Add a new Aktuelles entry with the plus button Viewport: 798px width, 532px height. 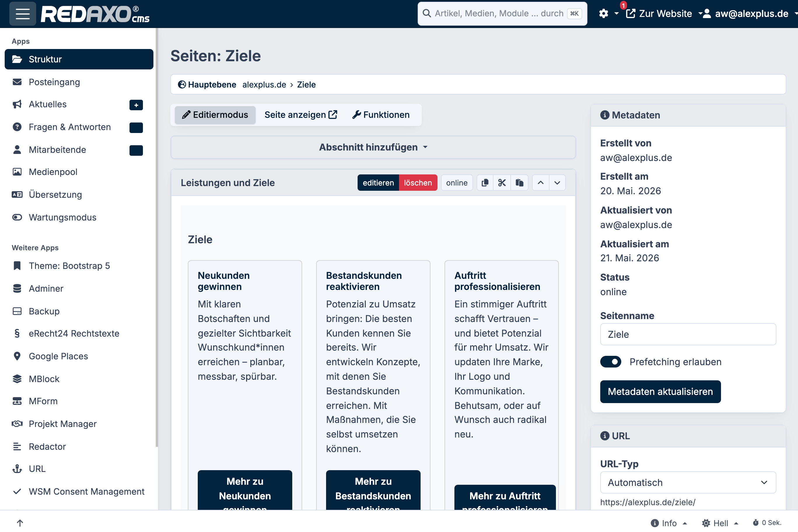tap(136, 105)
